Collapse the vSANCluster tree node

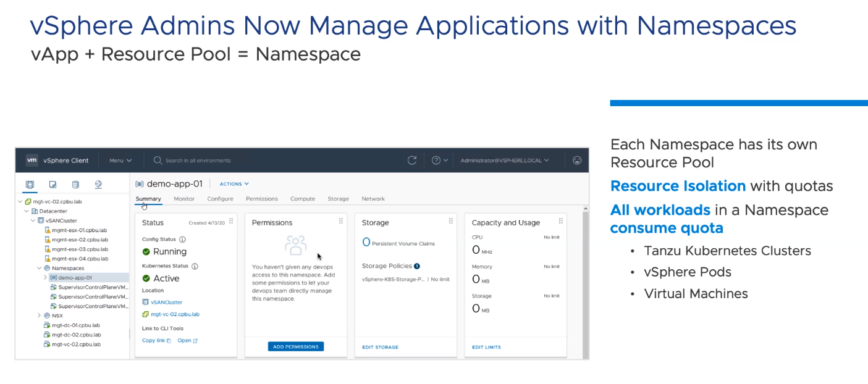tap(33, 220)
